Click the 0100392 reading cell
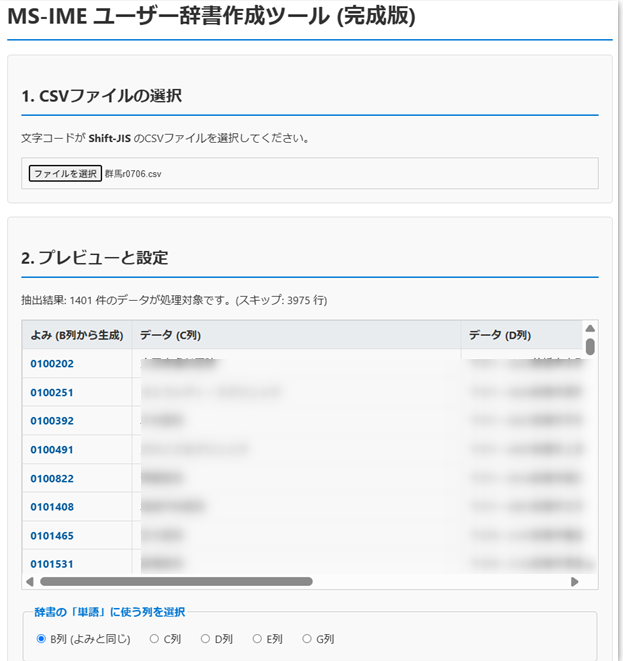623x661 pixels. pyautogui.click(x=77, y=421)
